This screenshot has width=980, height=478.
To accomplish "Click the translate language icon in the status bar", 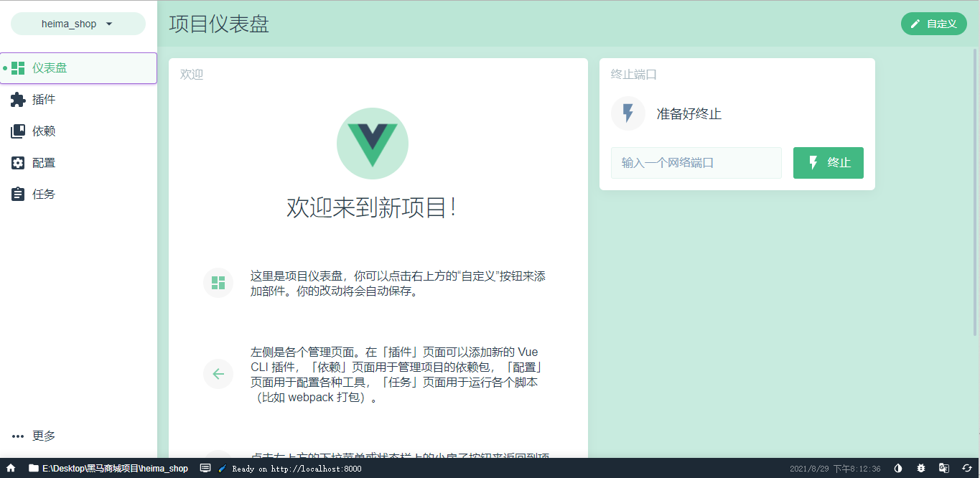I will [x=944, y=468].
